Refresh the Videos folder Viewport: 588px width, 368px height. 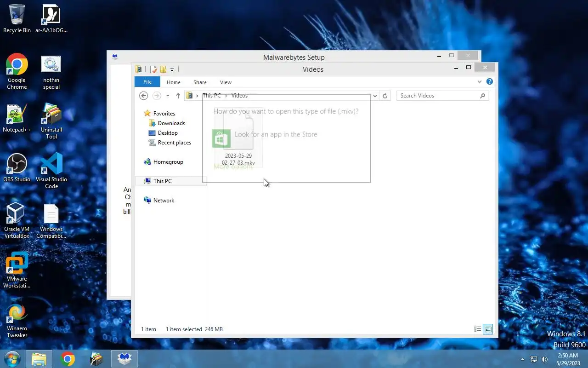click(385, 96)
